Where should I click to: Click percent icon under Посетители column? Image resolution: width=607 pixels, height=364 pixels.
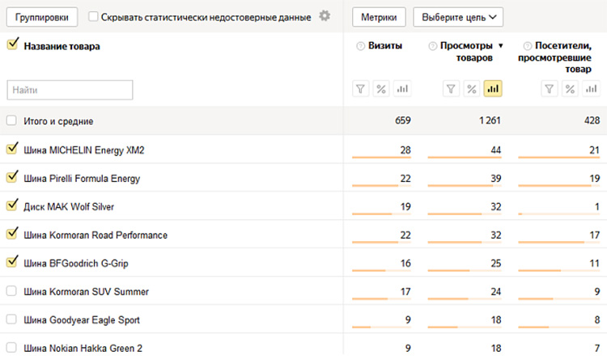click(x=570, y=89)
